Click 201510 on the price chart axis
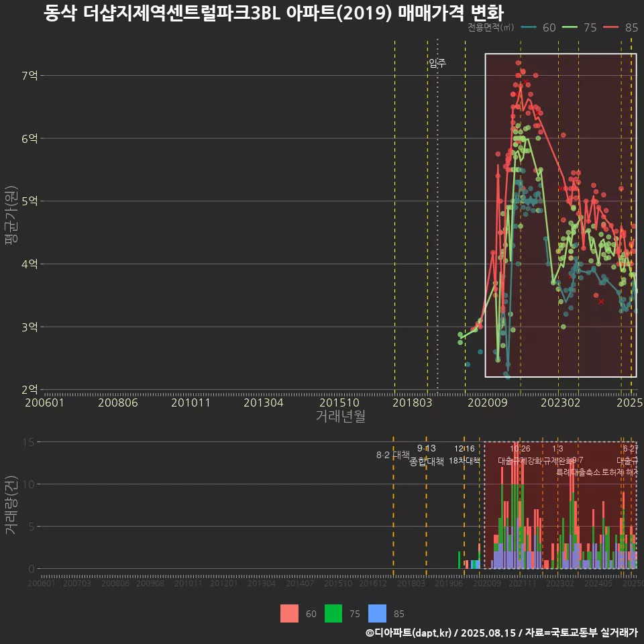Screen dimensions: 644x644 click(339, 402)
